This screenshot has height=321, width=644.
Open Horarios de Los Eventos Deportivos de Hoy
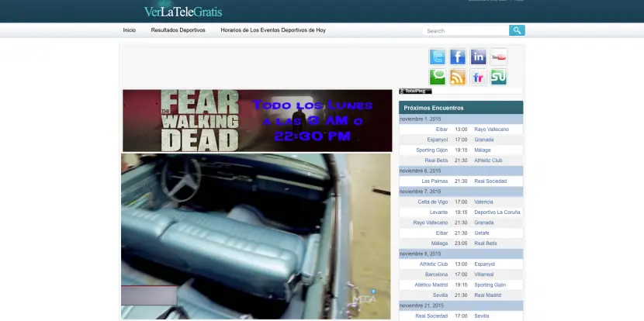[x=273, y=30]
